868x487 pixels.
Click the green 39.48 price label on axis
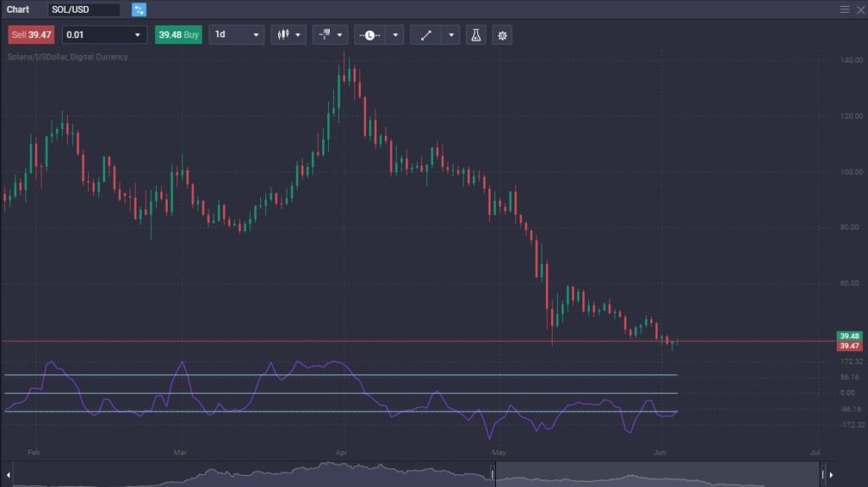click(849, 336)
